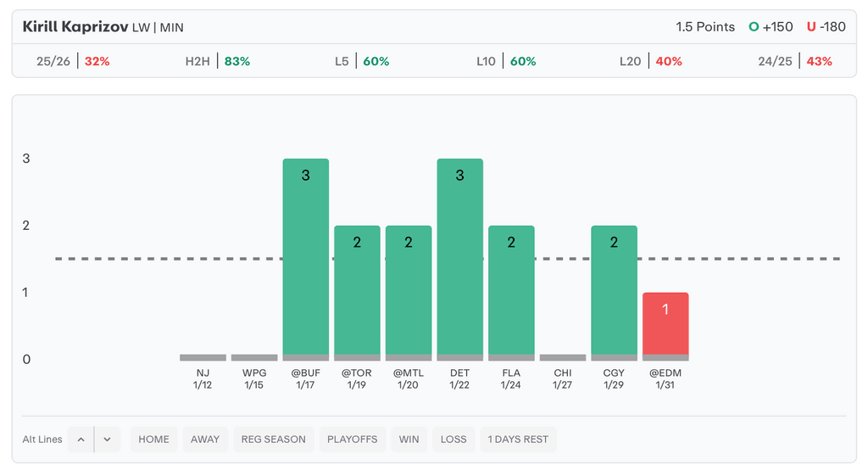The height and width of the screenshot is (476, 868).
Task: Show the L20 40% split
Action: tap(651, 61)
